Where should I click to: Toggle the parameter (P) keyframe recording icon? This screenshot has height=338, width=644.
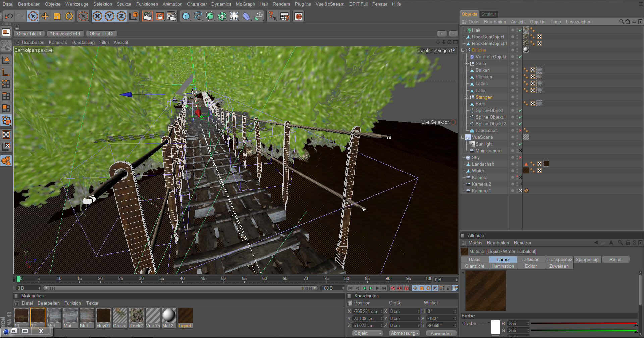[435, 288]
